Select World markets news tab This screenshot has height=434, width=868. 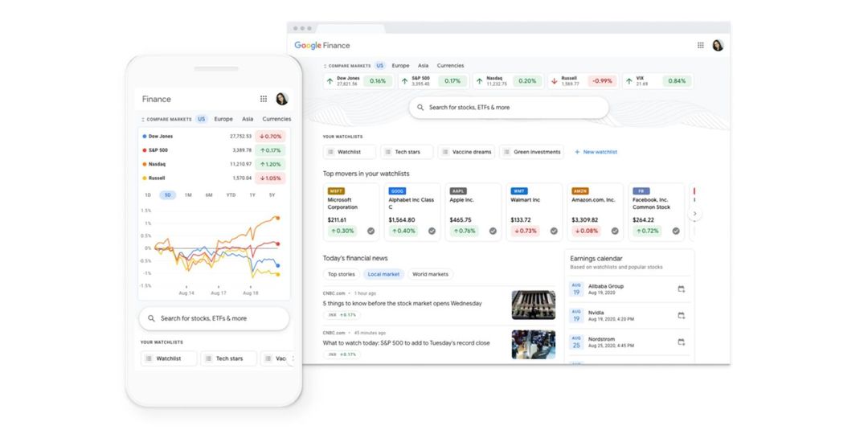pos(430,274)
